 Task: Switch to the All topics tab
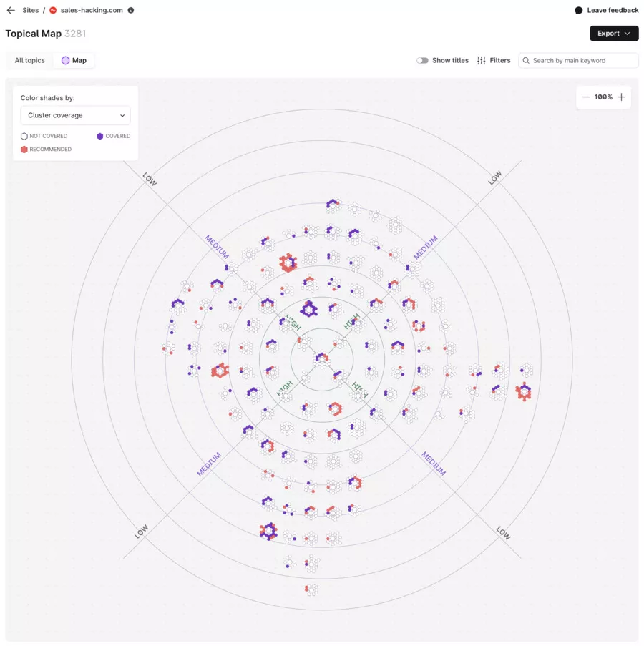(x=29, y=60)
